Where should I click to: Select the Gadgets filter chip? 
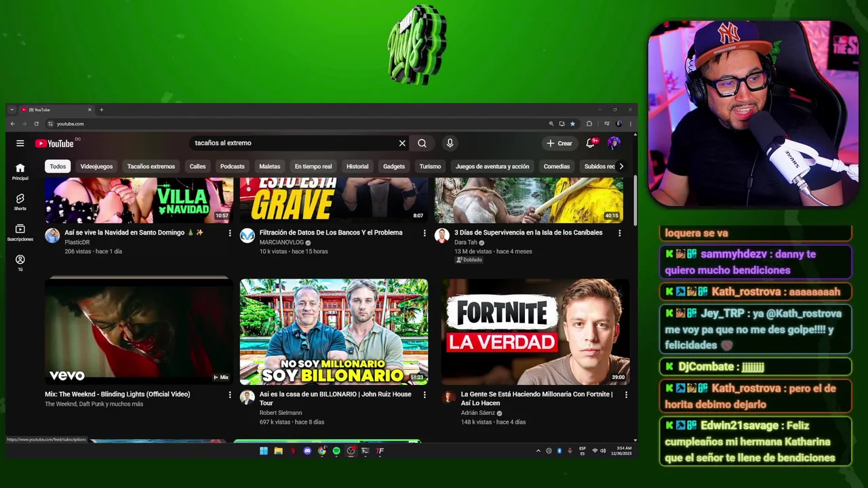(394, 166)
